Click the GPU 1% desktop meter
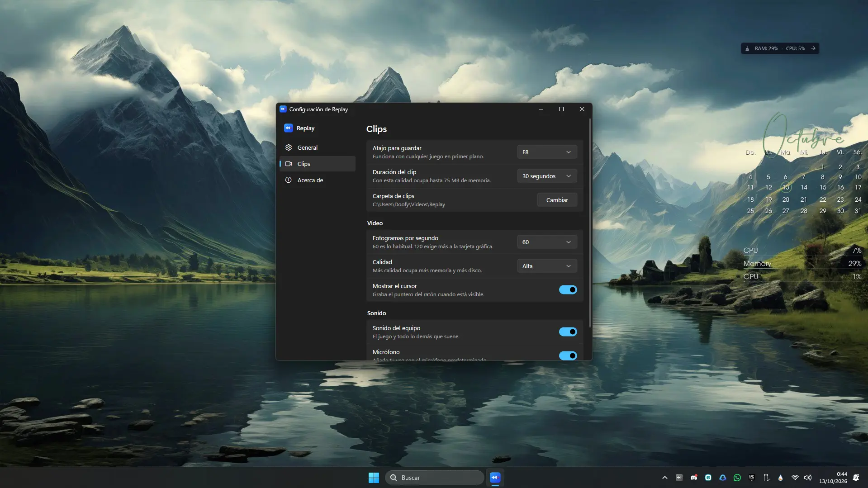The image size is (868, 488). click(802, 276)
